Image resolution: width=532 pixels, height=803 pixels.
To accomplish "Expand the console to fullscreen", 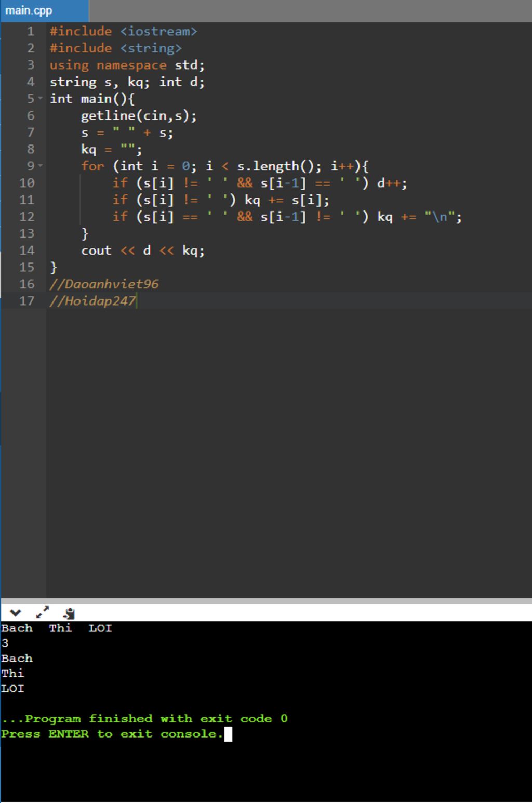I will [43, 613].
